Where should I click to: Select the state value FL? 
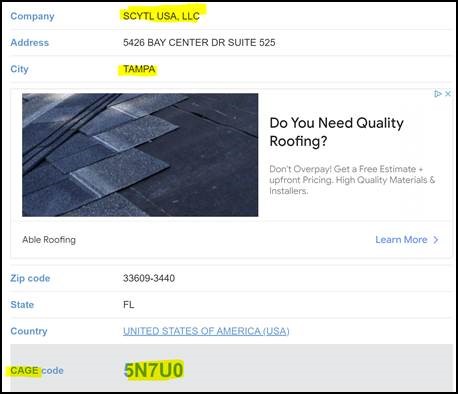pos(129,305)
